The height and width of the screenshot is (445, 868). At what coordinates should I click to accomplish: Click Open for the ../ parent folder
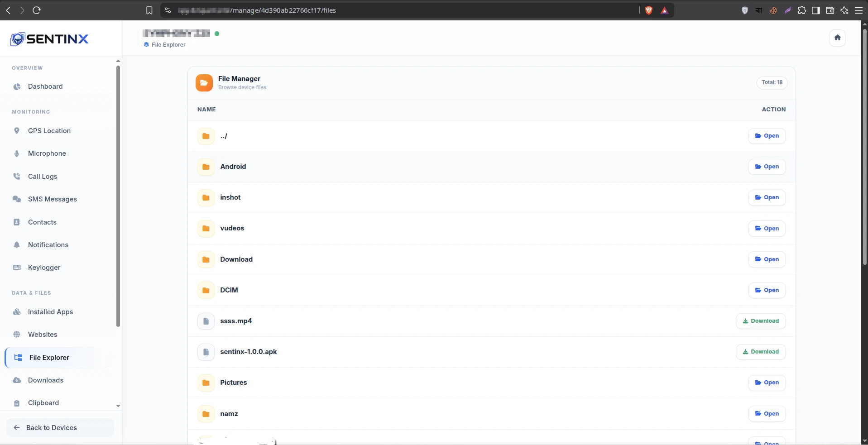tap(767, 136)
